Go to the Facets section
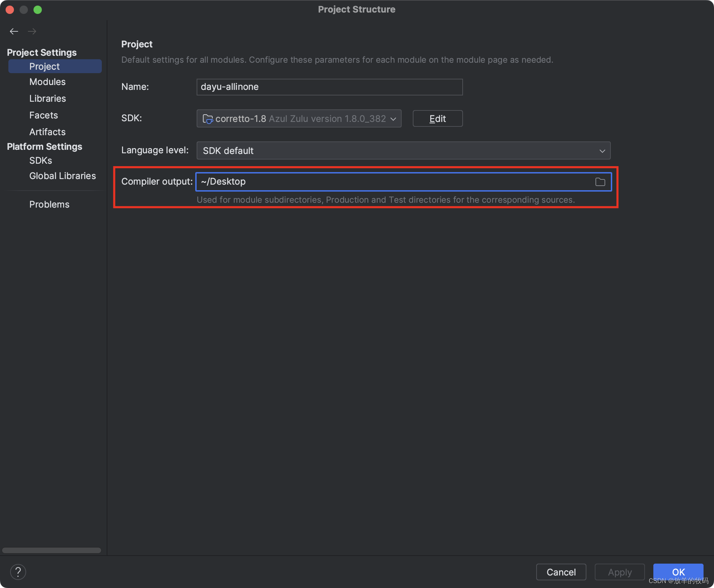Viewport: 714px width, 588px height. (44, 115)
